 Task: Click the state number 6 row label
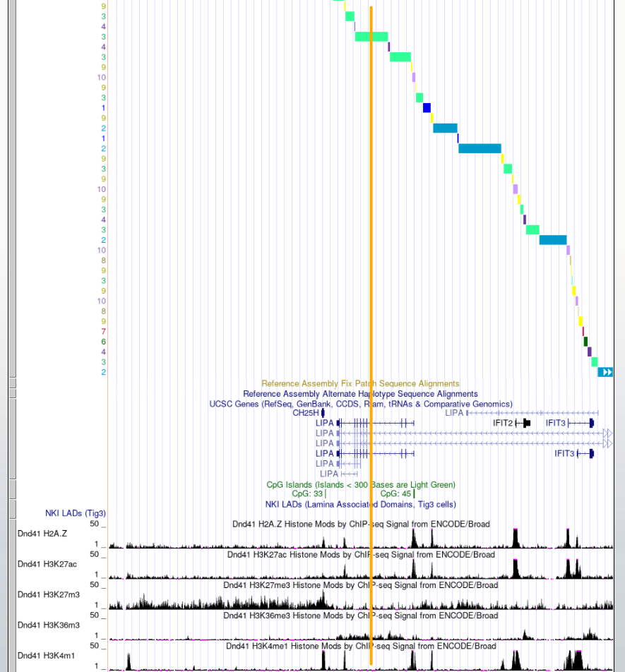click(x=103, y=342)
